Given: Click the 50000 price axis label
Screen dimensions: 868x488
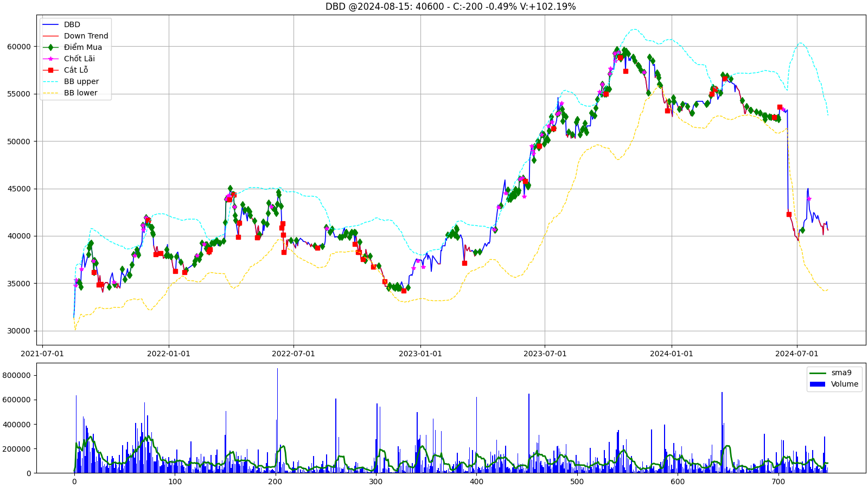Looking at the screenshot, I should tap(19, 142).
